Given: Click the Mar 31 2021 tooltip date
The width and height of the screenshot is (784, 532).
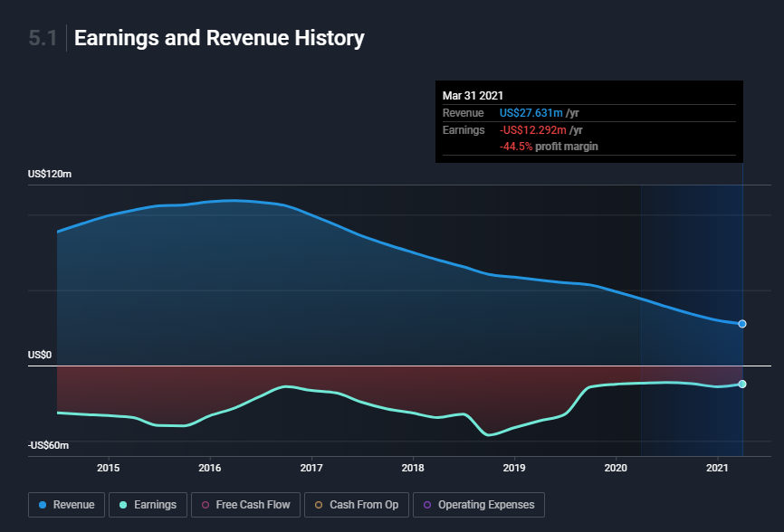Looking at the screenshot, I should click(473, 95).
